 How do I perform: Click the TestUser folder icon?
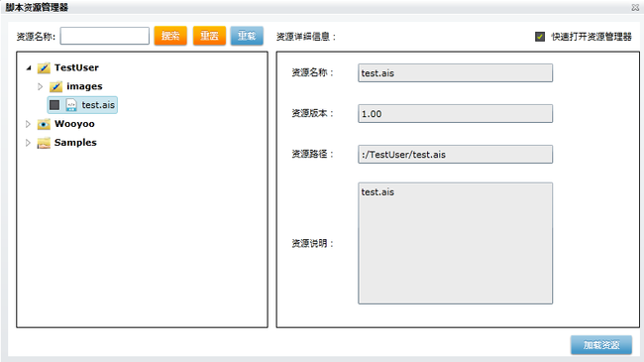coord(44,67)
